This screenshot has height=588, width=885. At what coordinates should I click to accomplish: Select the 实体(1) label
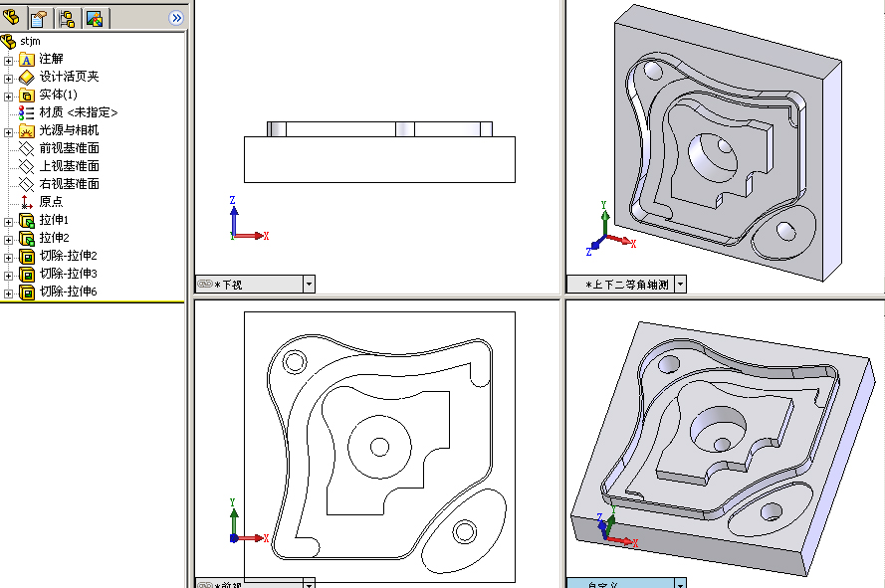pos(58,95)
